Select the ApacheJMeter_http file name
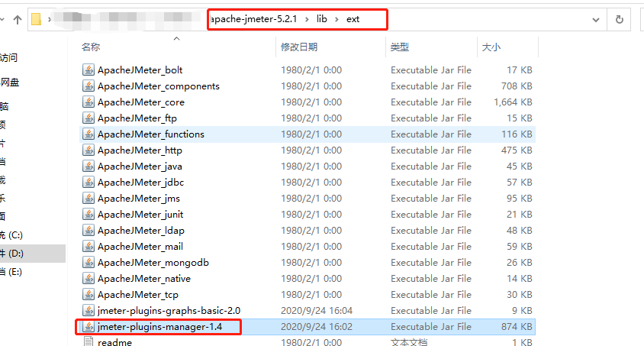This screenshot has width=644, height=346. coord(140,150)
